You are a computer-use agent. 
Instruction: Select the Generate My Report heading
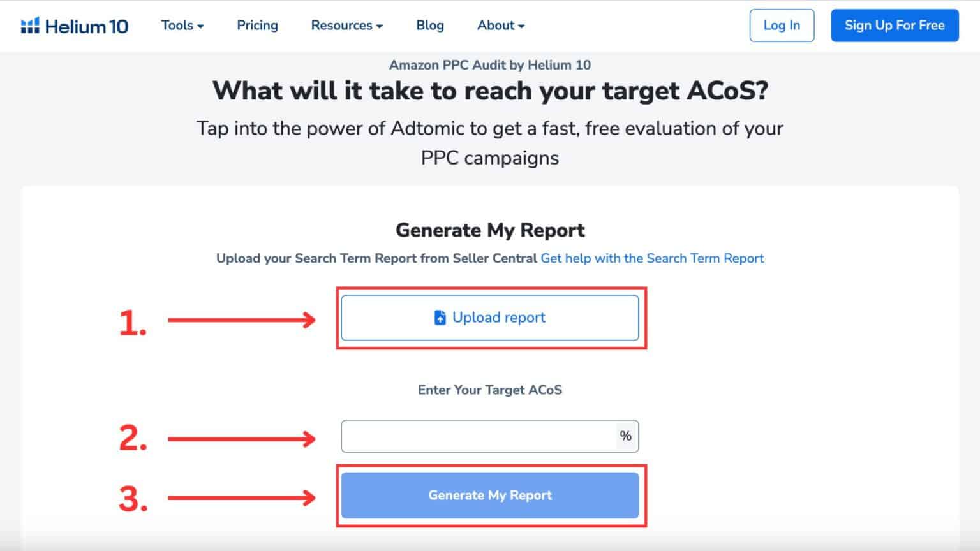coord(490,230)
